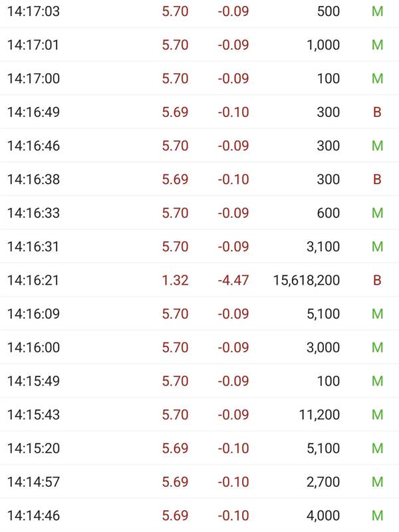Tap the B marker on 14:16:49 row
The width and height of the screenshot is (399, 532).
point(377,112)
